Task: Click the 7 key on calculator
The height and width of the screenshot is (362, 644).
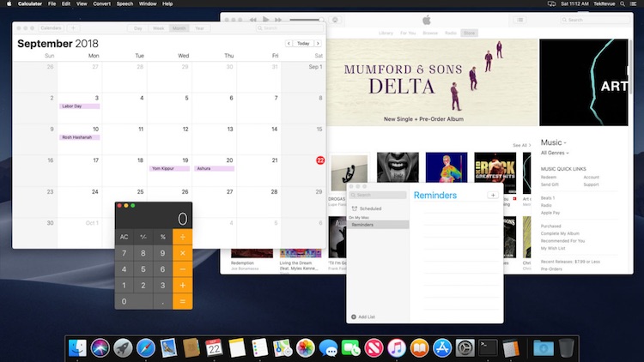Action: pyautogui.click(x=124, y=253)
